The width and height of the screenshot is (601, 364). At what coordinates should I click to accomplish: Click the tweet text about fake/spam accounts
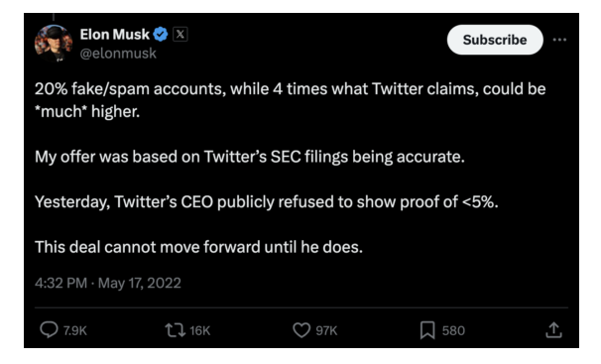click(x=291, y=100)
